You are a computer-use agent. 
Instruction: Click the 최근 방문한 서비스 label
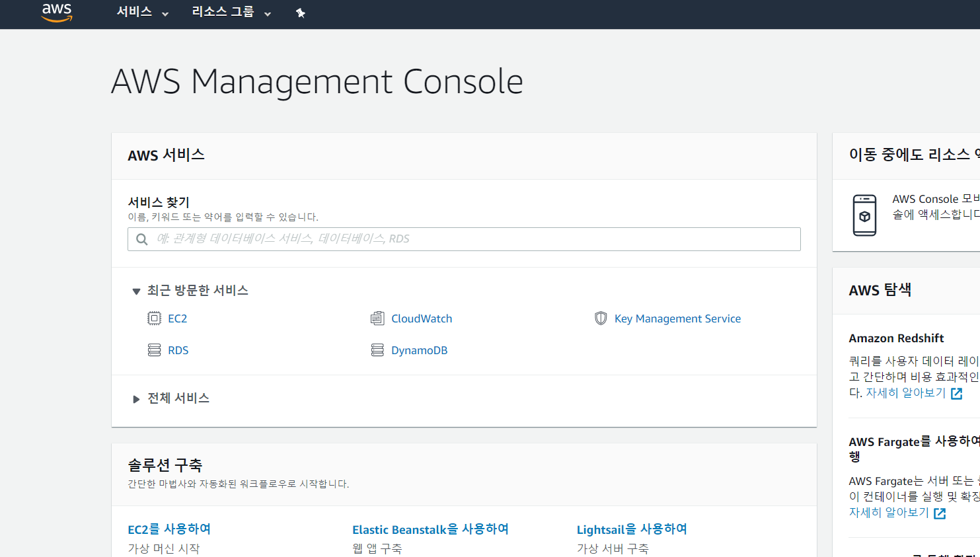(198, 291)
